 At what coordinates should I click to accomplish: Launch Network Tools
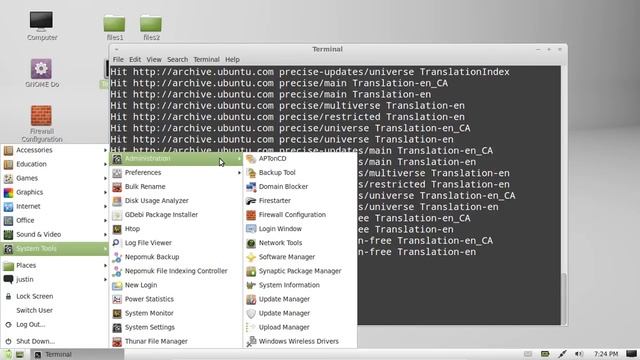[x=300, y=243]
